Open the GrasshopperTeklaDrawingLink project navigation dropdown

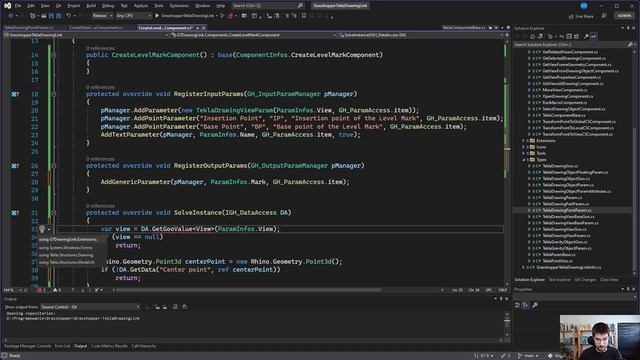(x=86, y=35)
